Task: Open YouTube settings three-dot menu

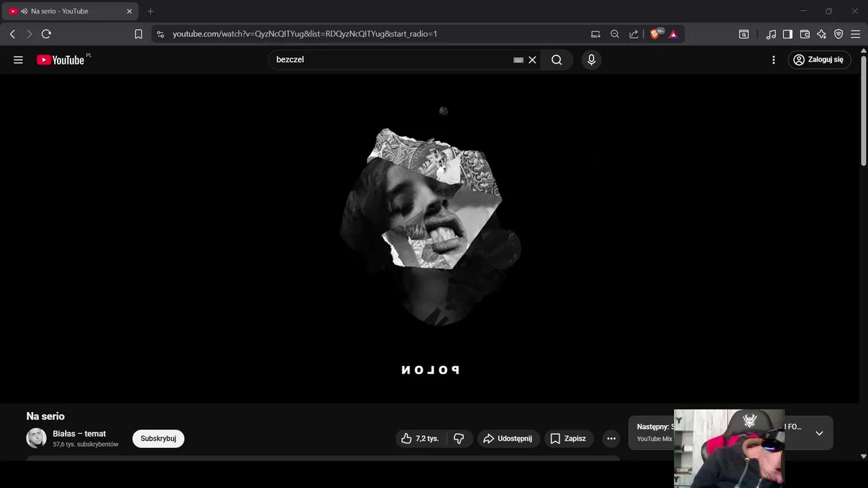Action: (774, 60)
